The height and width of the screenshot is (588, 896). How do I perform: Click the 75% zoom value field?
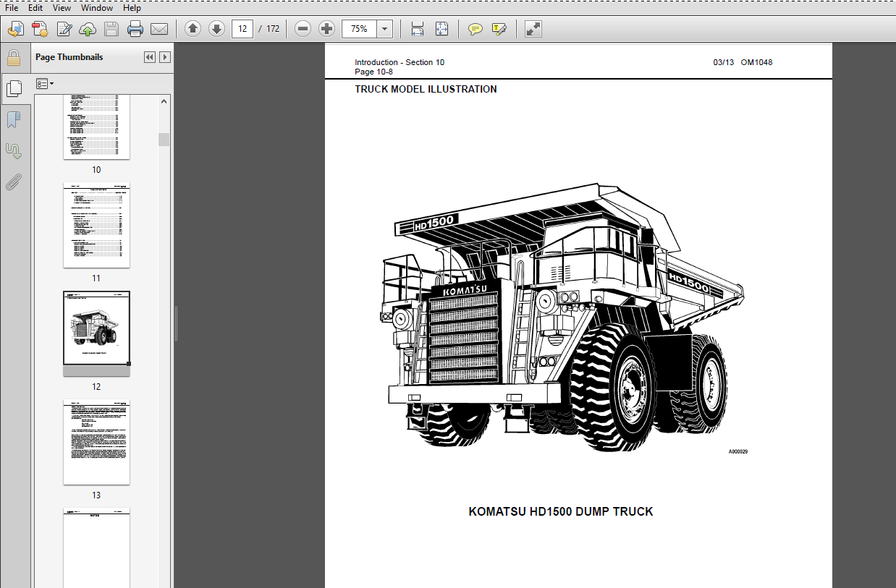point(360,29)
